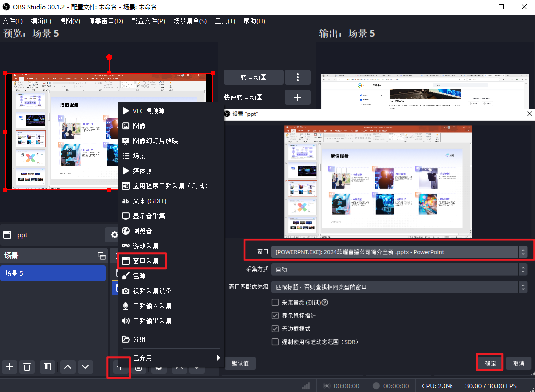Screen dimensions: 535x392
Task: Click the 默认值 button
Action: tap(240, 363)
